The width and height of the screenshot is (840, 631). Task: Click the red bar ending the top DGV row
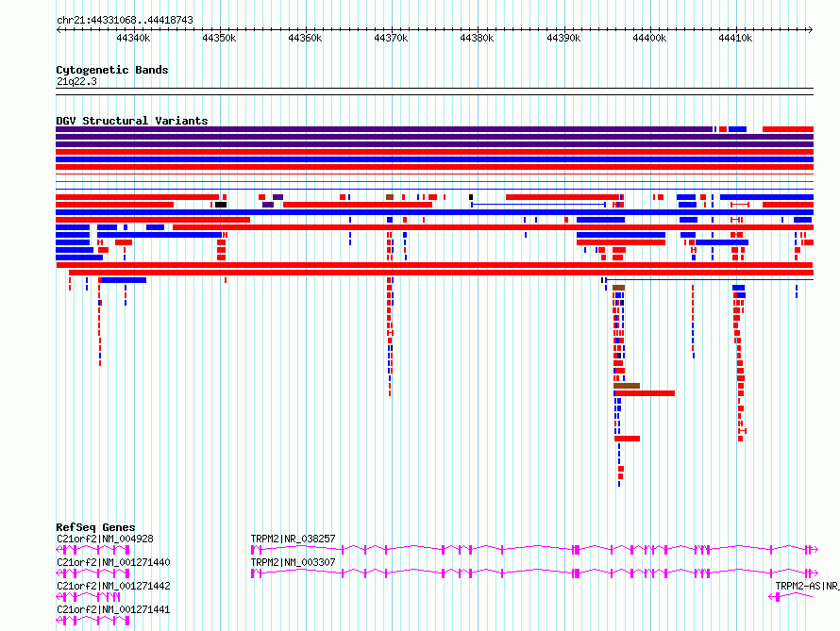[788, 129]
